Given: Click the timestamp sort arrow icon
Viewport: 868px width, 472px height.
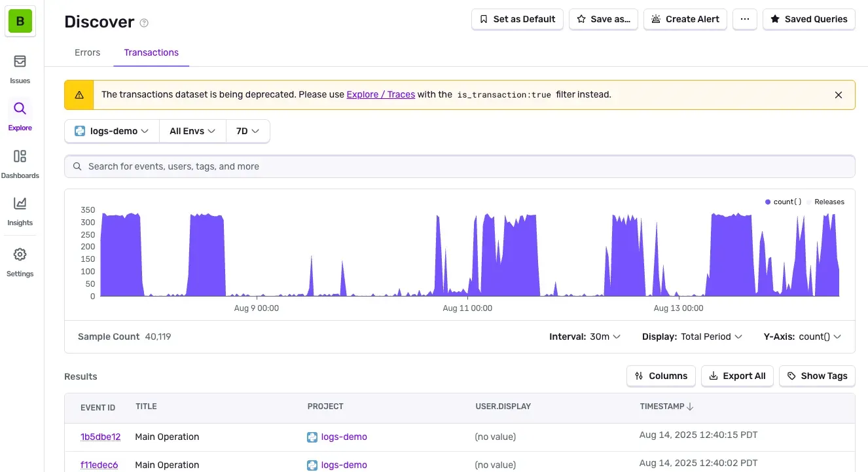Looking at the screenshot, I should pos(690,407).
